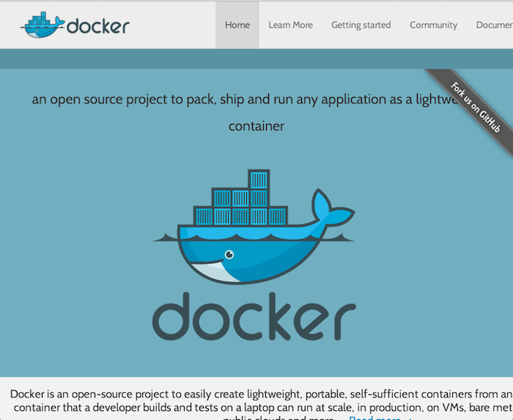
Task: Navigate to the Community section
Action: 434,25
